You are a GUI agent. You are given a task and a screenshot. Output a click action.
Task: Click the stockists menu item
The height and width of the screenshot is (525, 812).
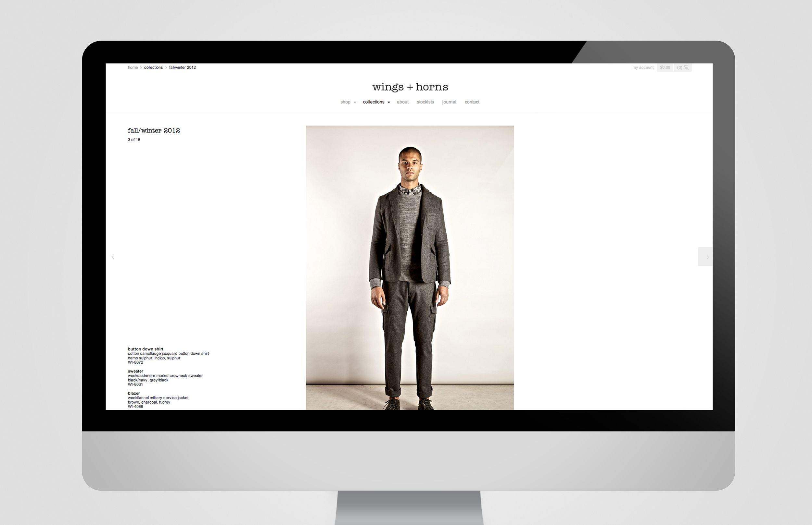pos(425,102)
